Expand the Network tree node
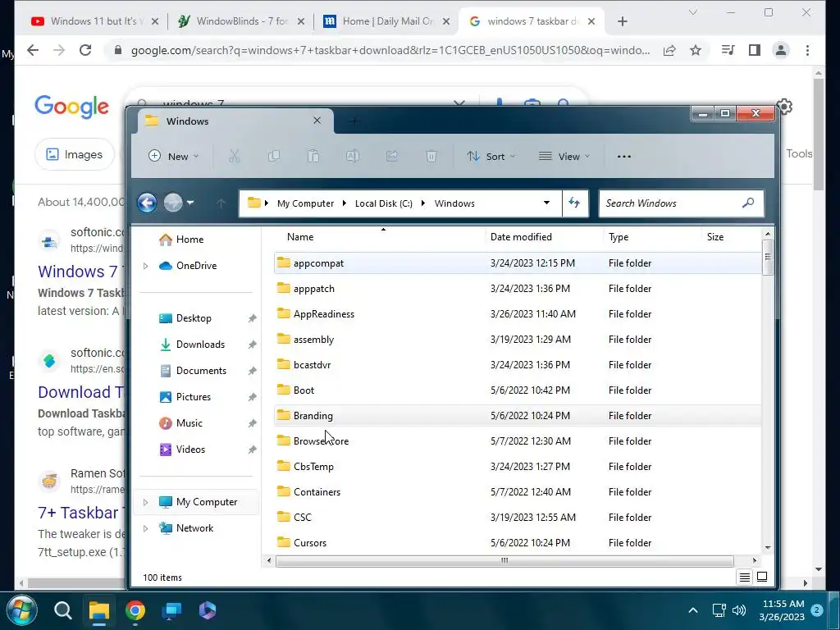This screenshot has width=840, height=630. pyautogui.click(x=145, y=528)
